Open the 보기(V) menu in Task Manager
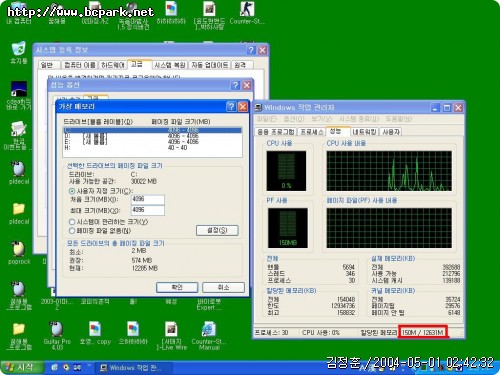The image size is (500, 375). tap(322, 119)
